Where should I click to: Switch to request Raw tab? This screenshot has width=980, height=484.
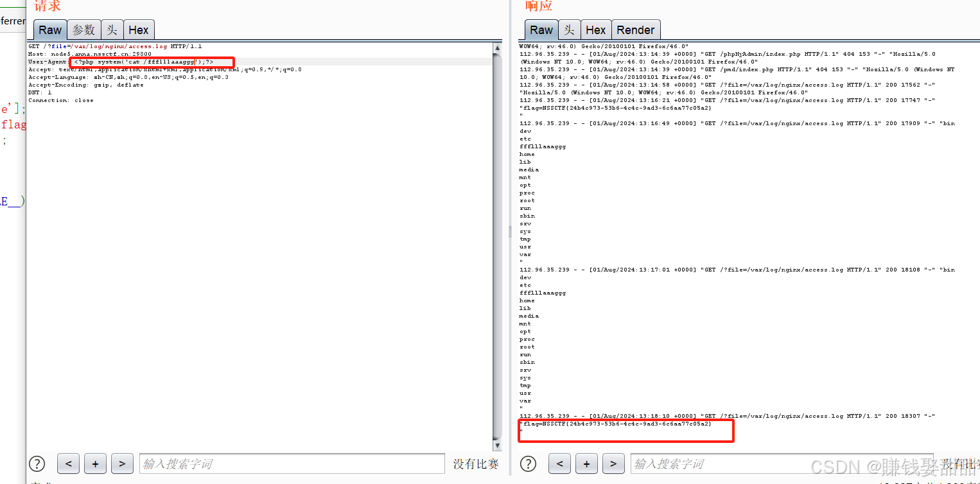pyautogui.click(x=50, y=30)
